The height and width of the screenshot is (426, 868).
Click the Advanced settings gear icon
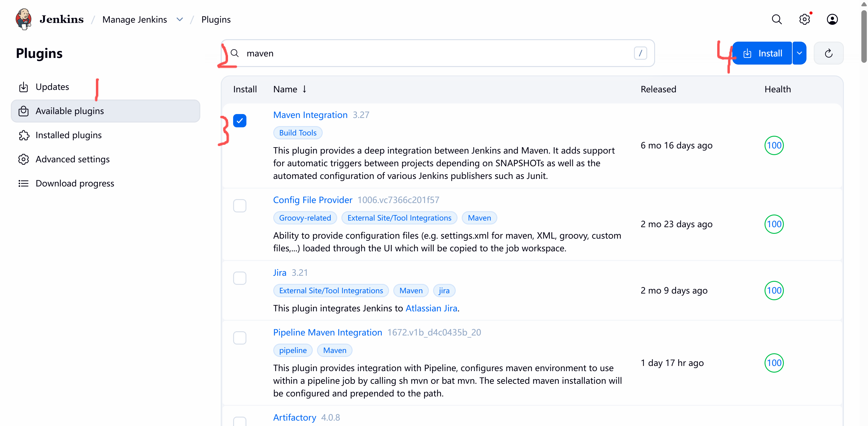[x=24, y=159]
